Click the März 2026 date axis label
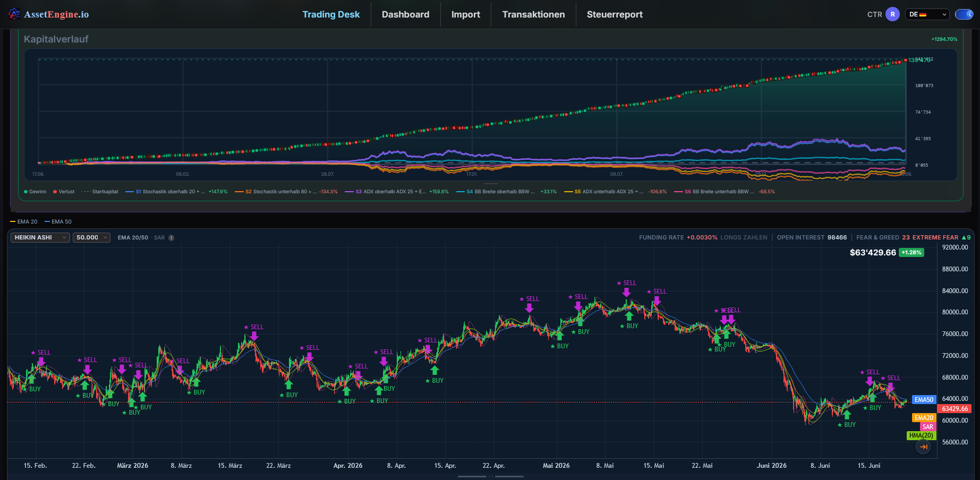Screen dimensions: 980x480 pyautogui.click(x=132, y=466)
